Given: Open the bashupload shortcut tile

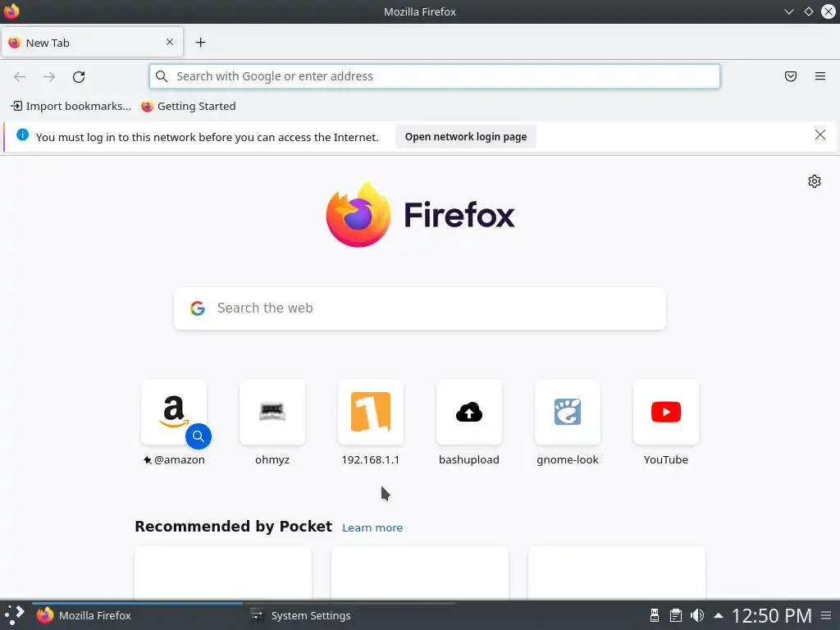Looking at the screenshot, I should (469, 412).
